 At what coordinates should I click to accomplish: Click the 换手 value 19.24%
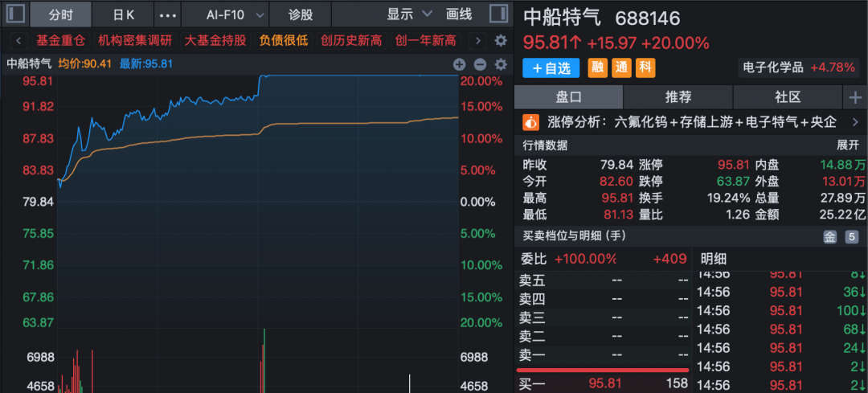[729, 198]
